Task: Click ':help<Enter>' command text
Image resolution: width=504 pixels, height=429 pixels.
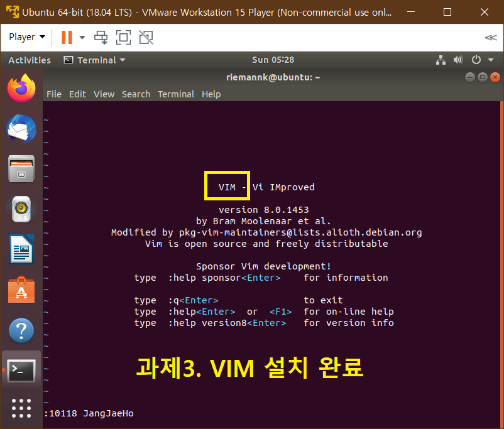Action: 202,312
